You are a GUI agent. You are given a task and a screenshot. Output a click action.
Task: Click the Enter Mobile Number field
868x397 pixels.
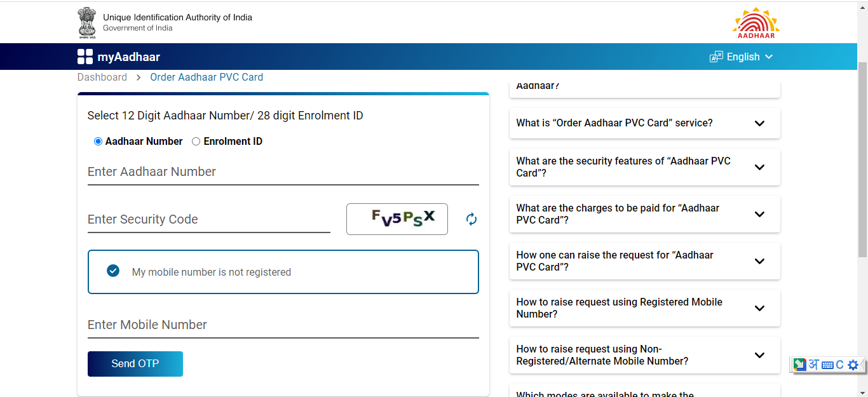tap(283, 325)
